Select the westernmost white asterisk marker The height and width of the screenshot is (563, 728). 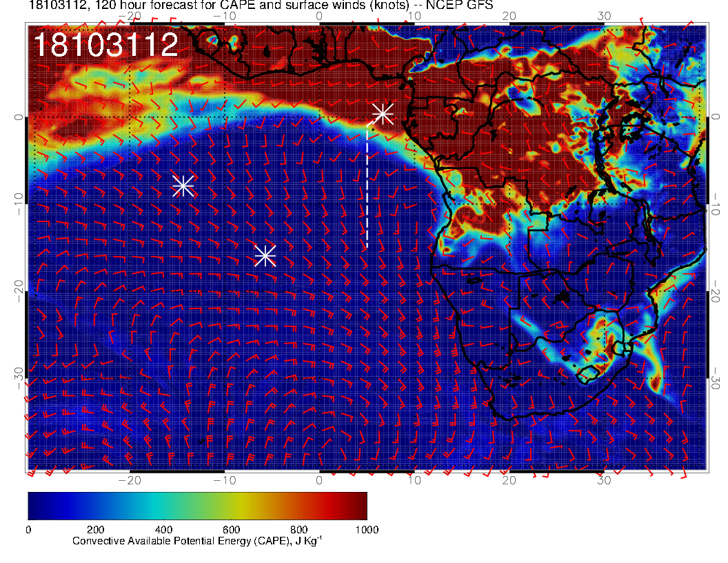point(183,186)
